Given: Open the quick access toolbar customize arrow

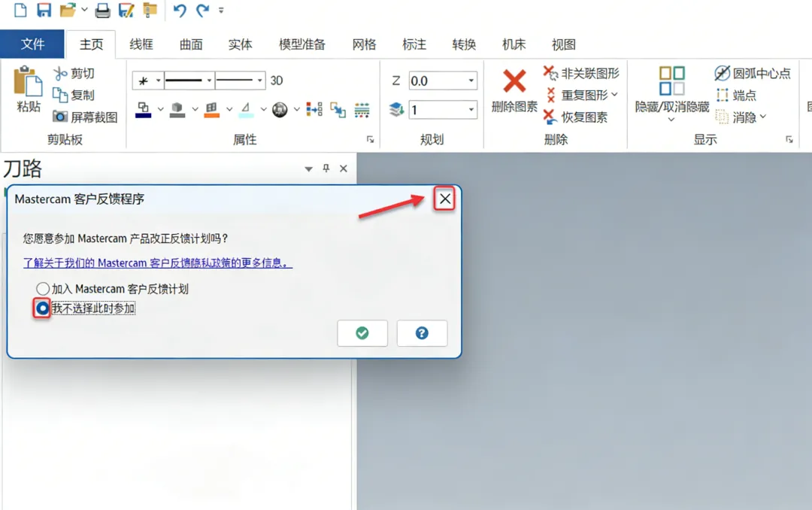Looking at the screenshot, I should [x=221, y=10].
